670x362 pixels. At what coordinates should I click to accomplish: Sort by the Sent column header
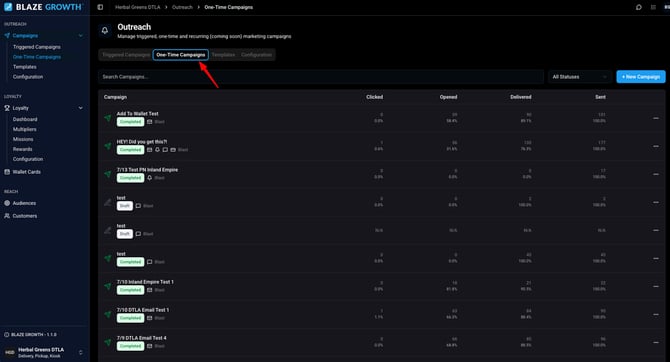click(600, 97)
